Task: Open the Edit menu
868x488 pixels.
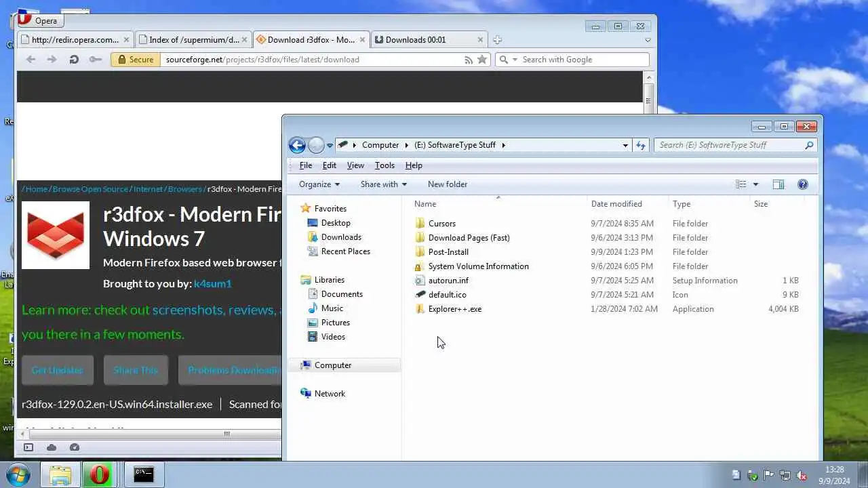Action: click(x=330, y=165)
